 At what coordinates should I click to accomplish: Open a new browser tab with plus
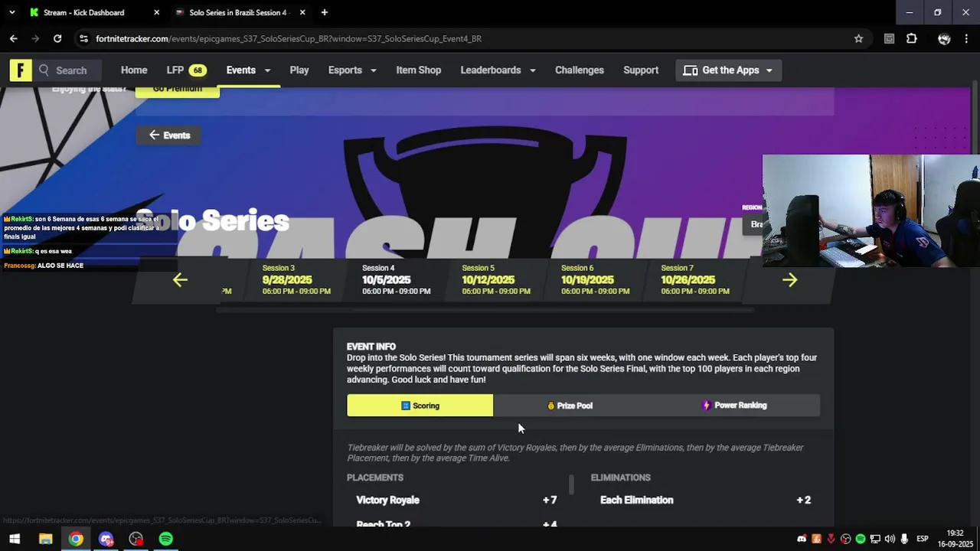pos(325,12)
